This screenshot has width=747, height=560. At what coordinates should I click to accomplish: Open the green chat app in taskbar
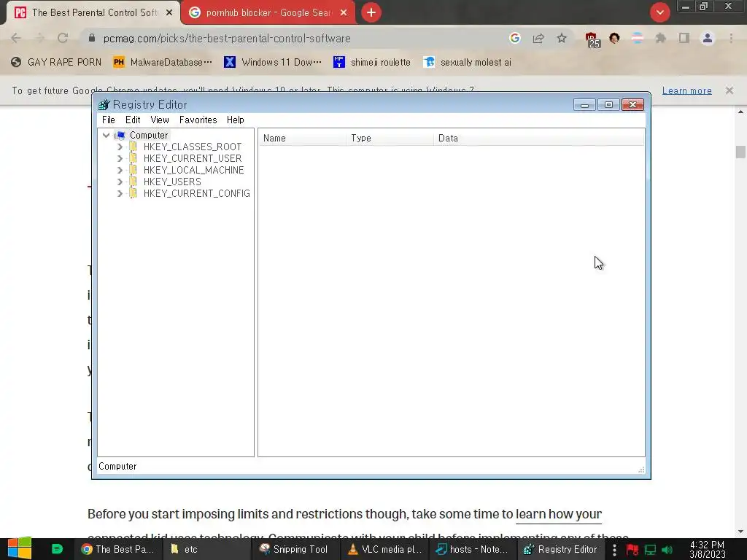[57, 549]
